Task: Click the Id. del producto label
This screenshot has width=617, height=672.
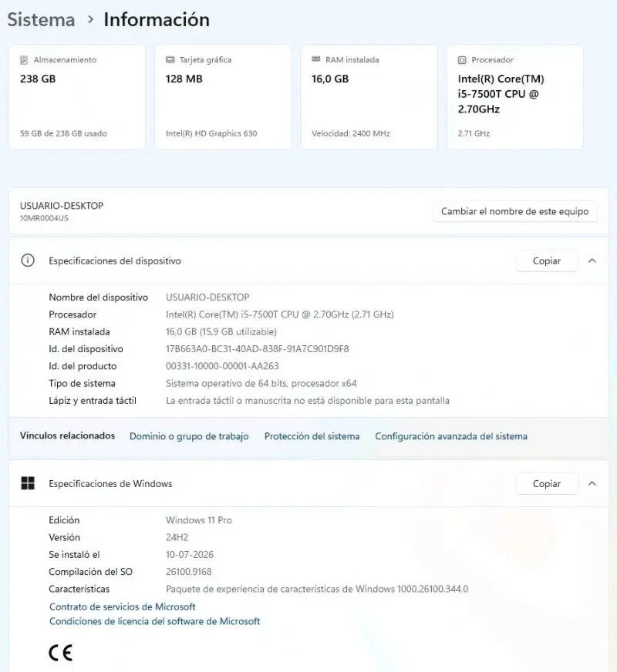Action: click(x=83, y=366)
